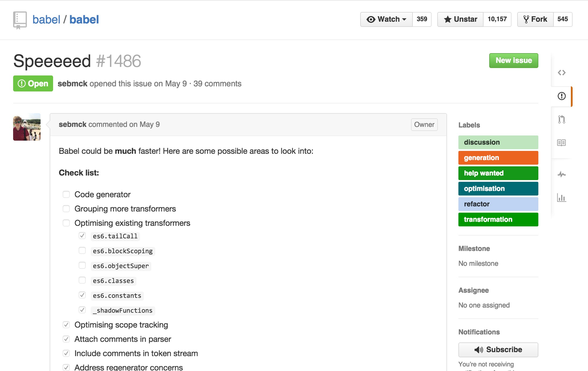Check the Code generator checkbox
This screenshot has height=371, width=588.
(66, 195)
